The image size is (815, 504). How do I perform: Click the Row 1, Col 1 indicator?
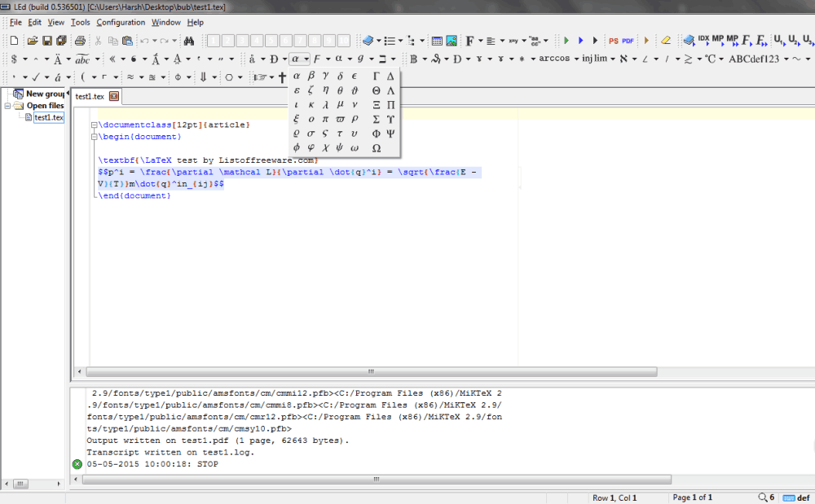pos(615,497)
